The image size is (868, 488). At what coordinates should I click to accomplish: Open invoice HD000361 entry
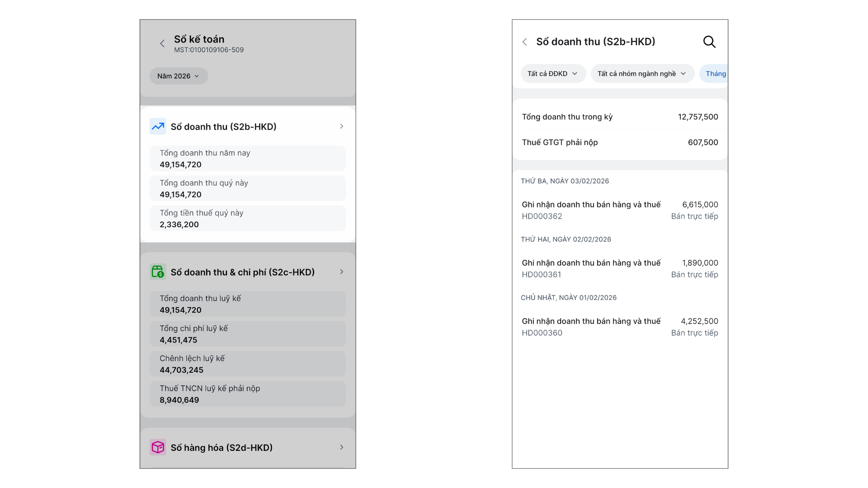tap(619, 269)
